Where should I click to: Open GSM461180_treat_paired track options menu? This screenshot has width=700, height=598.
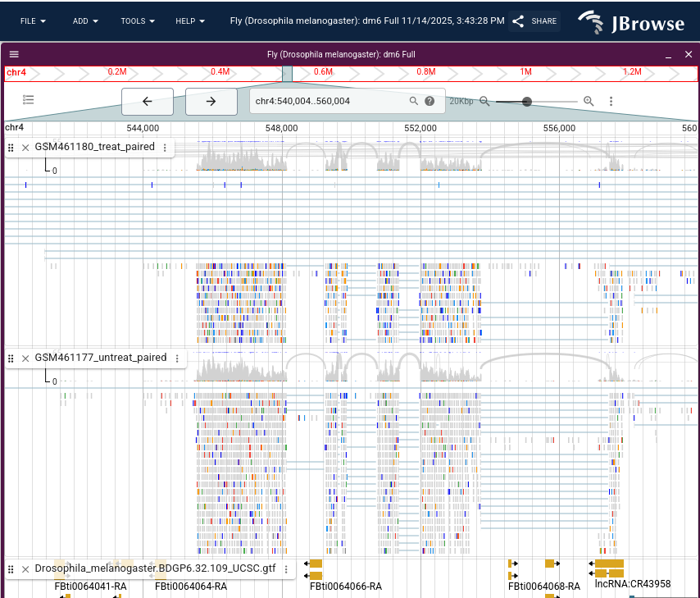pos(165,148)
